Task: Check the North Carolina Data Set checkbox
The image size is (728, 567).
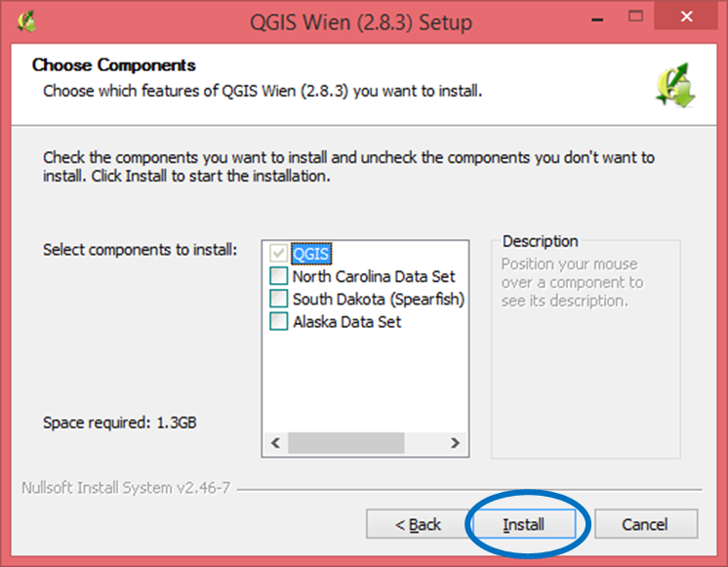Action: point(279,277)
